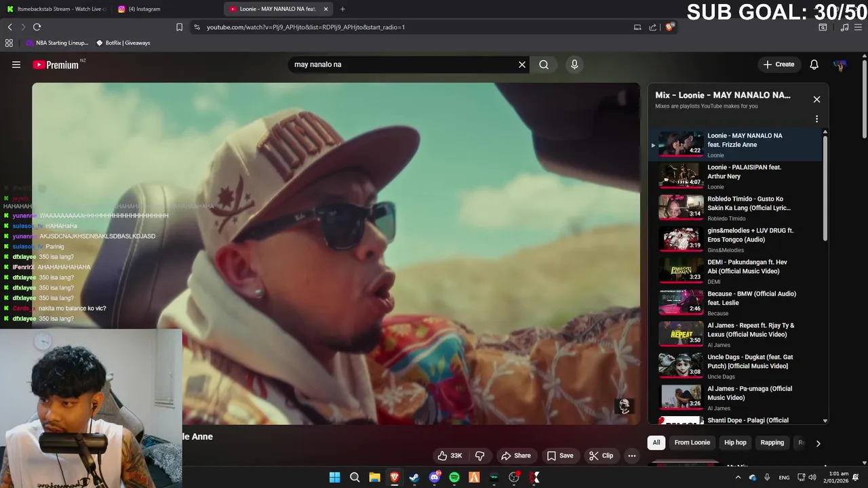Open the Mix playlist options menu

816,119
